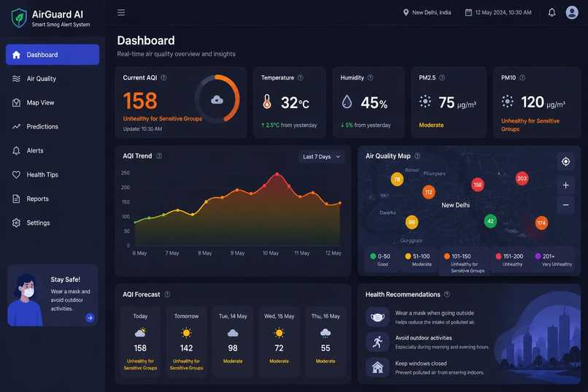Click the yellow 51-100 Moderate legend dot
This screenshot has width=588, height=392.
point(408,256)
